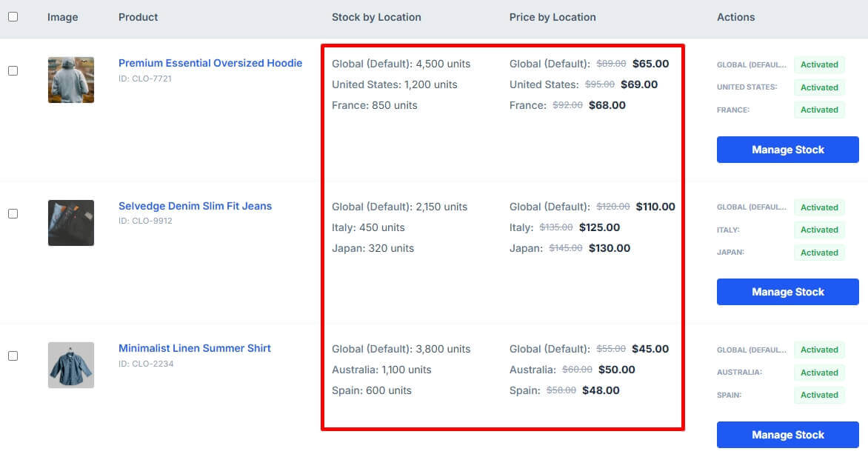Toggle the Global Activated status for the hoodie
868x457 pixels.
click(818, 64)
